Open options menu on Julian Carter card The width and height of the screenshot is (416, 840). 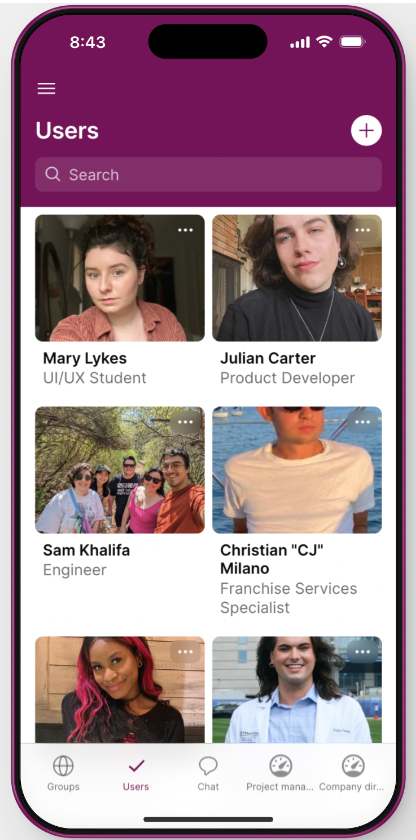pos(362,230)
